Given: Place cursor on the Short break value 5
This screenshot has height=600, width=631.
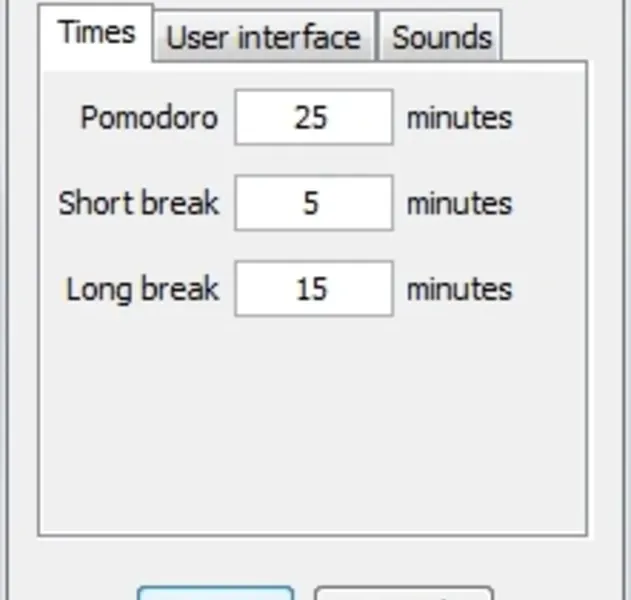Looking at the screenshot, I should (x=311, y=203).
